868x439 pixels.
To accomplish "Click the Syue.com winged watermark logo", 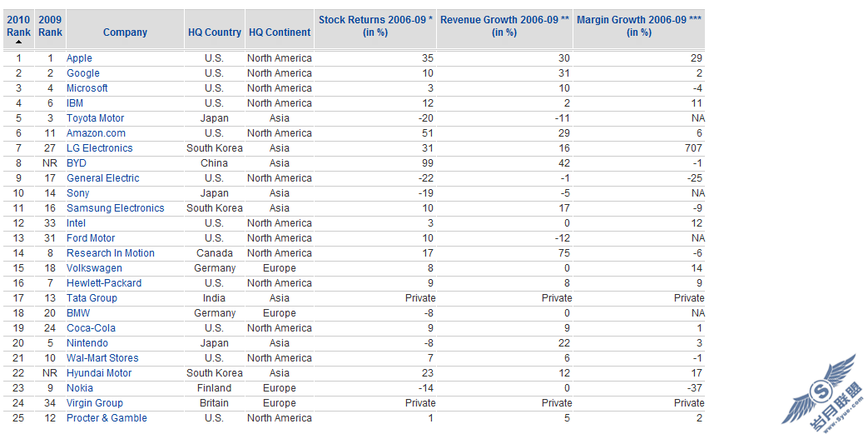I will (822, 395).
